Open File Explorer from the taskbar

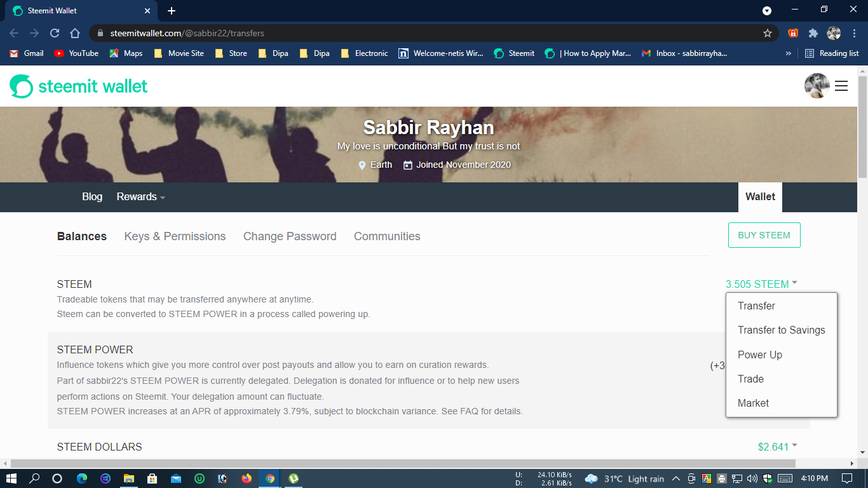[129, 478]
